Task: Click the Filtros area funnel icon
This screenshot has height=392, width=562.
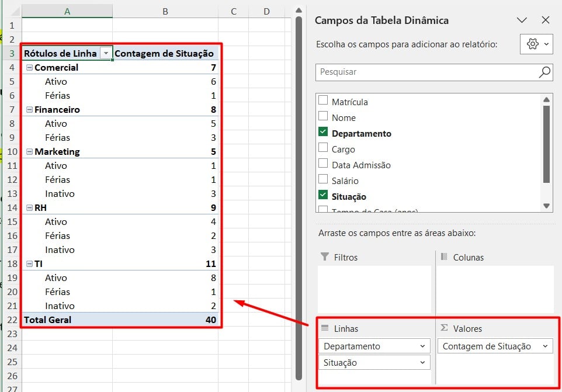Action: 325,256
